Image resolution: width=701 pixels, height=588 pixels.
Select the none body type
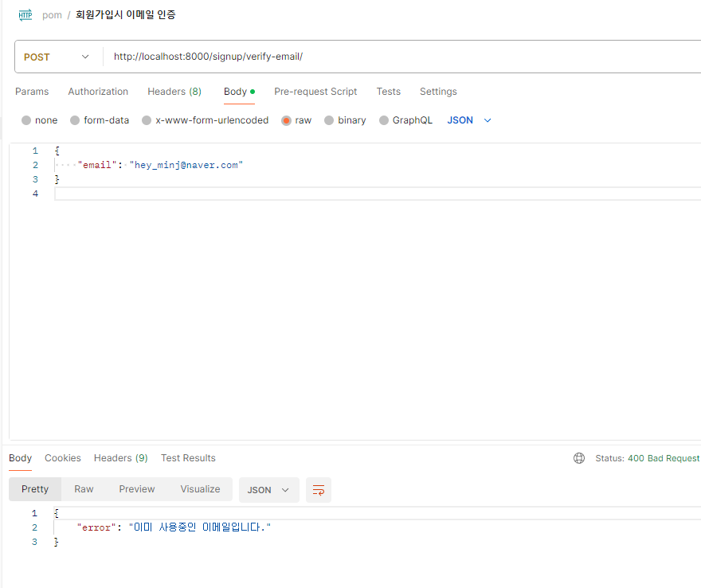40,120
